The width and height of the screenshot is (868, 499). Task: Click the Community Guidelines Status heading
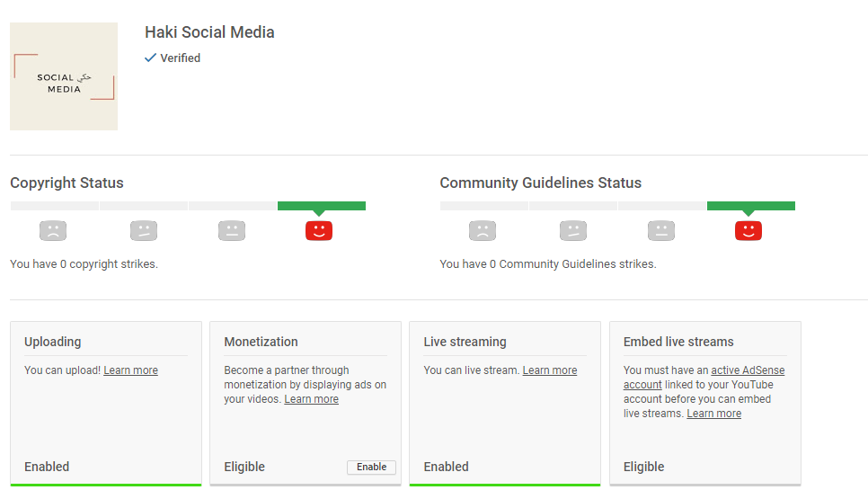(541, 183)
